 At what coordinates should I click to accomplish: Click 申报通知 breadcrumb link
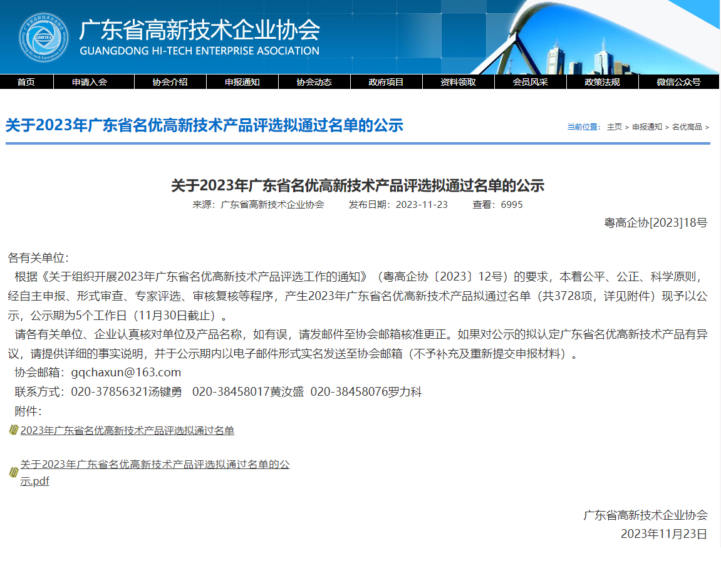647,127
